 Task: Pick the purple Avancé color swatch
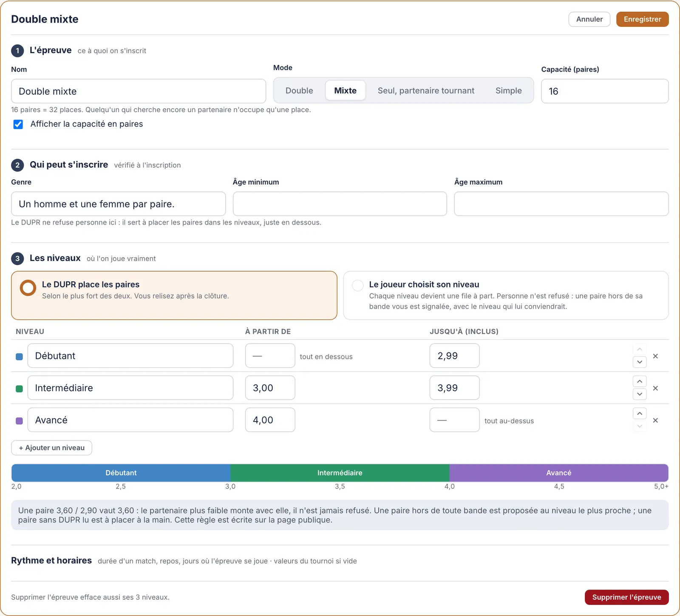click(19, 421)
